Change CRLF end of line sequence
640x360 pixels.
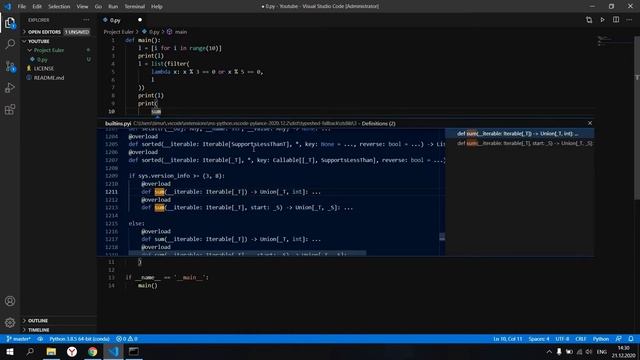click(580, 339)
